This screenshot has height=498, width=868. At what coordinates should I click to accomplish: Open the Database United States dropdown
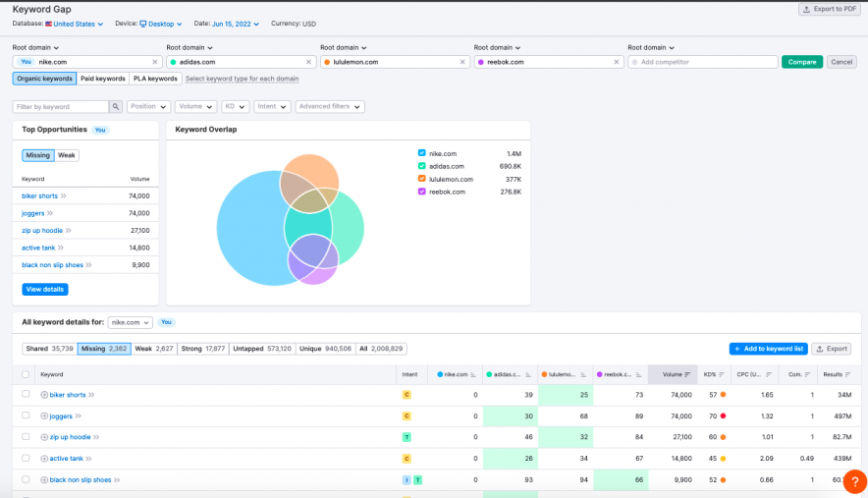pyautogui.click(x=75, y=24)
